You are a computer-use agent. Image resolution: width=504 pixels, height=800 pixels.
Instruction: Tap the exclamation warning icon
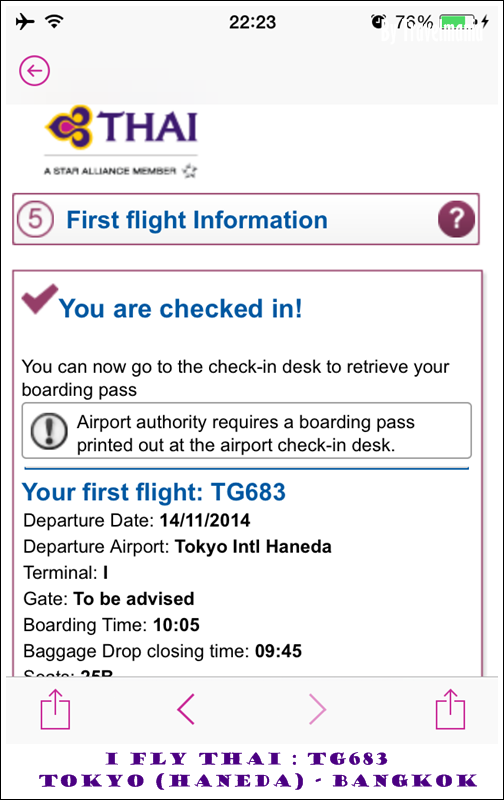pos(49,431)
